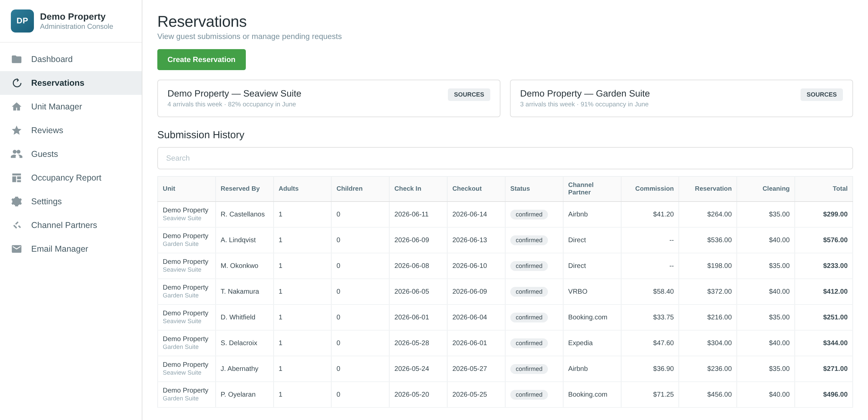Click the DP logo badge
Image resolution: width=868 pixels, height=420 pixels.
22,21
